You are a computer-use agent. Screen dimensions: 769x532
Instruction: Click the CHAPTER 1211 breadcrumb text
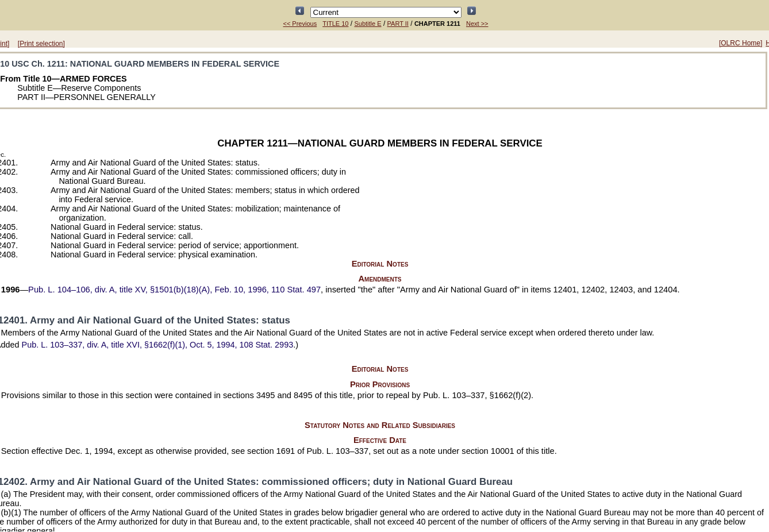437,24
